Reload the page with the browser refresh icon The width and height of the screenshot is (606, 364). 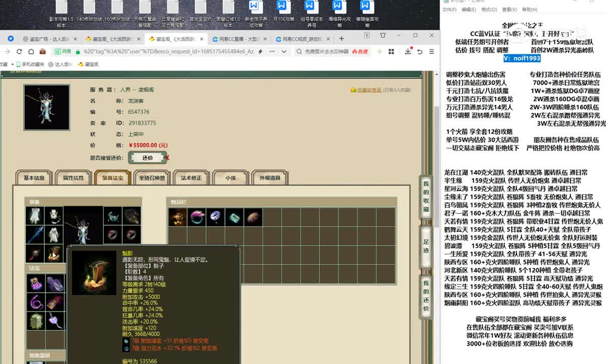click(19, 52)
